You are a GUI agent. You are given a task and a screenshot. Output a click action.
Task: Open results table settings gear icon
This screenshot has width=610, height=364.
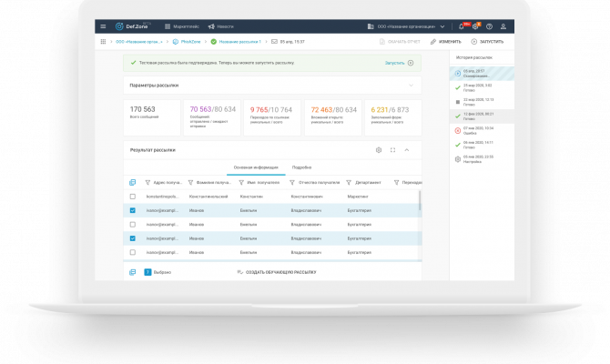tap(379, 150)
